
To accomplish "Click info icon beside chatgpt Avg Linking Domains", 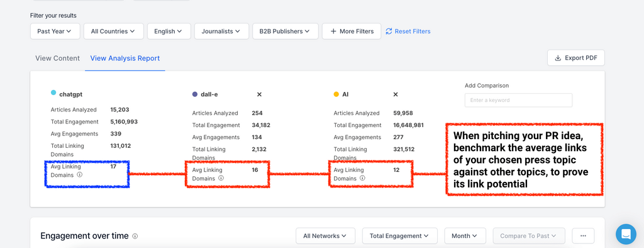I will tap(80, 175).
